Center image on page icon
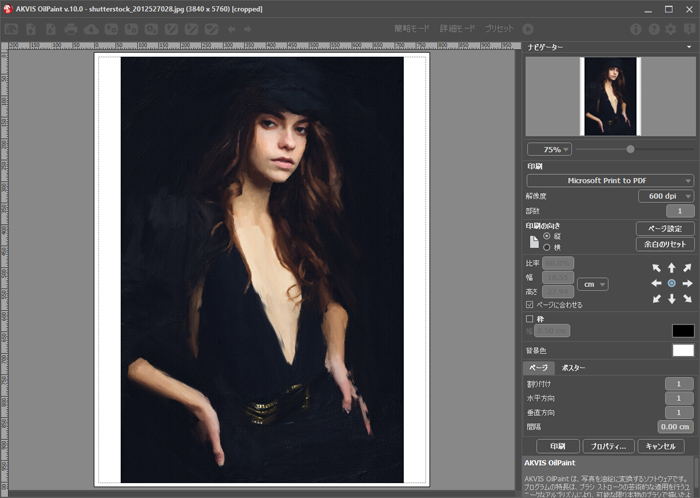This screenshot has width=700, height=498. (x=671, y=283)
